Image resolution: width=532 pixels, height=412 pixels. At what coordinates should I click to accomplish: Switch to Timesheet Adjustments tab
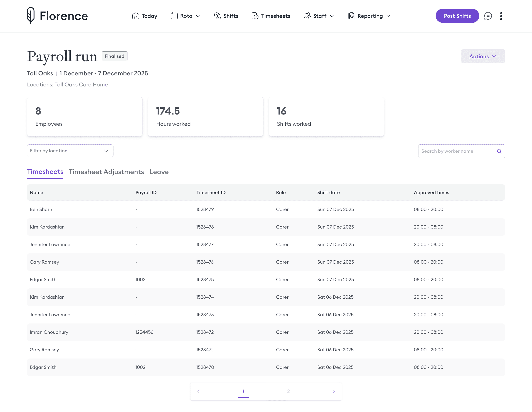[x=106, y=172]
